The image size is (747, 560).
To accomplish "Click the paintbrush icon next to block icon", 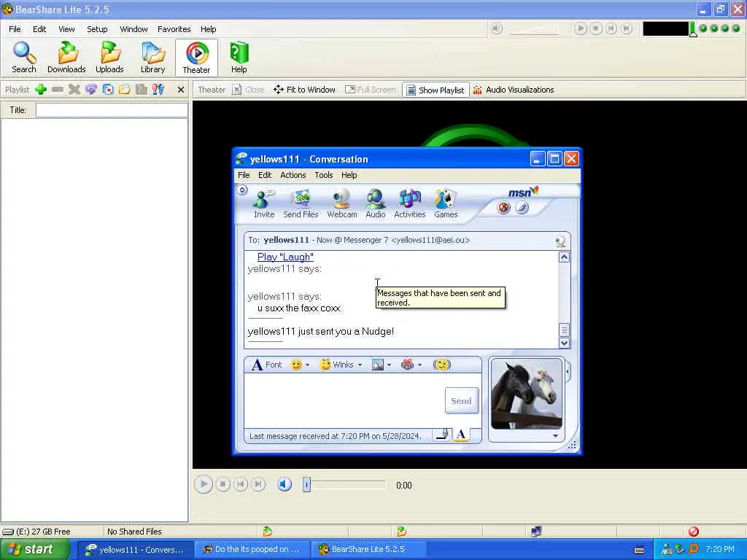I will pyautogui.click(x=522, y=208).
